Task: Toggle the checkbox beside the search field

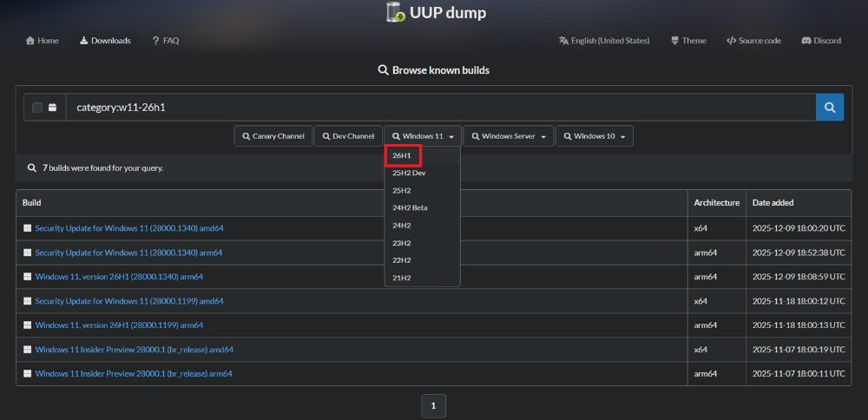Action: [37, 108]
